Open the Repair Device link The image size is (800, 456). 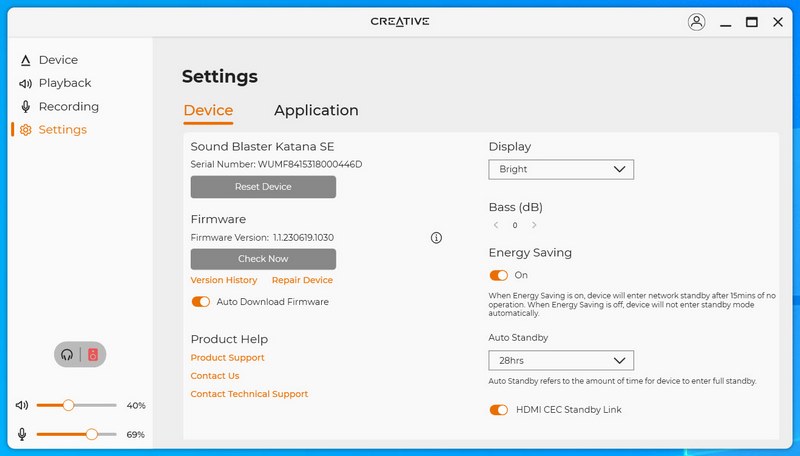click(302, 280)
